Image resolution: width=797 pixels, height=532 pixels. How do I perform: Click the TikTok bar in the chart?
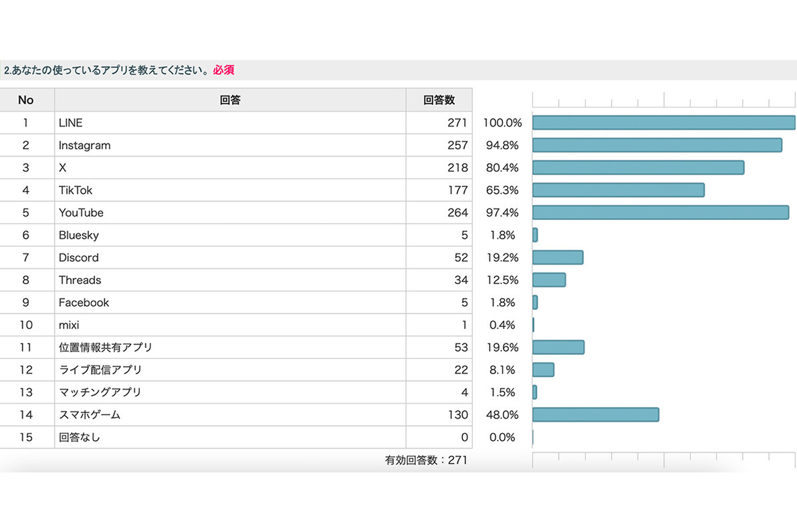click(618, 190)
